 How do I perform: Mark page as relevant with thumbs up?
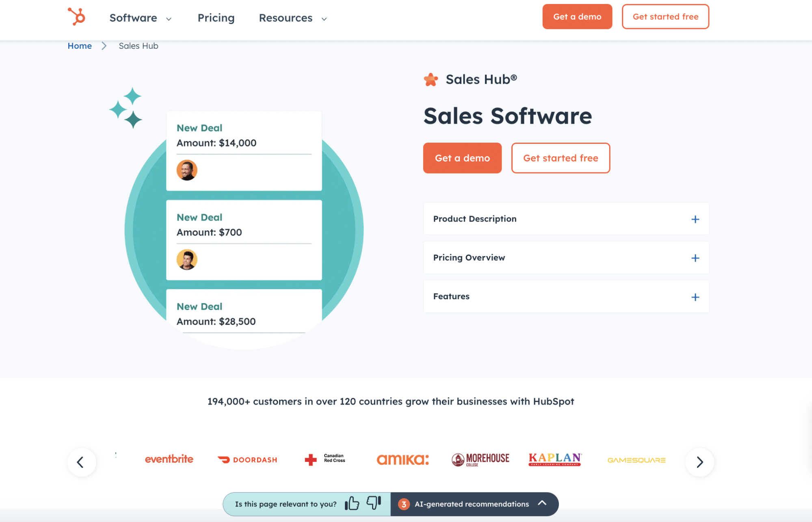352,503
